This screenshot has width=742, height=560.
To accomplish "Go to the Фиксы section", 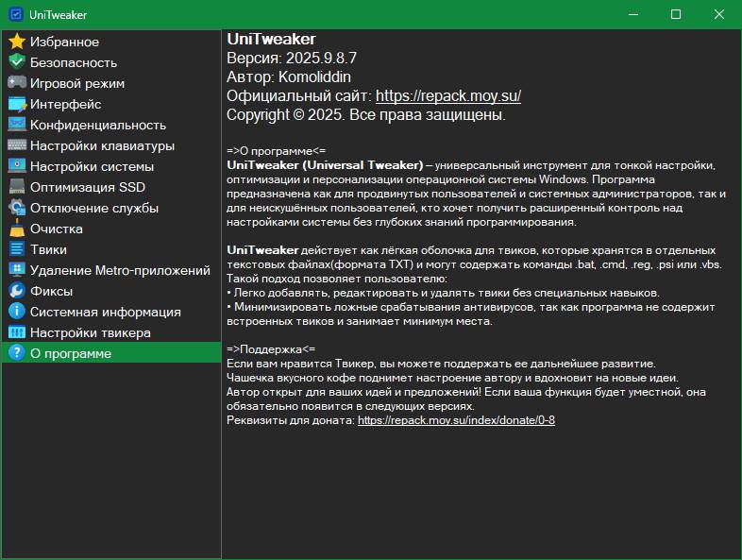I will click(x=111, y=291).
